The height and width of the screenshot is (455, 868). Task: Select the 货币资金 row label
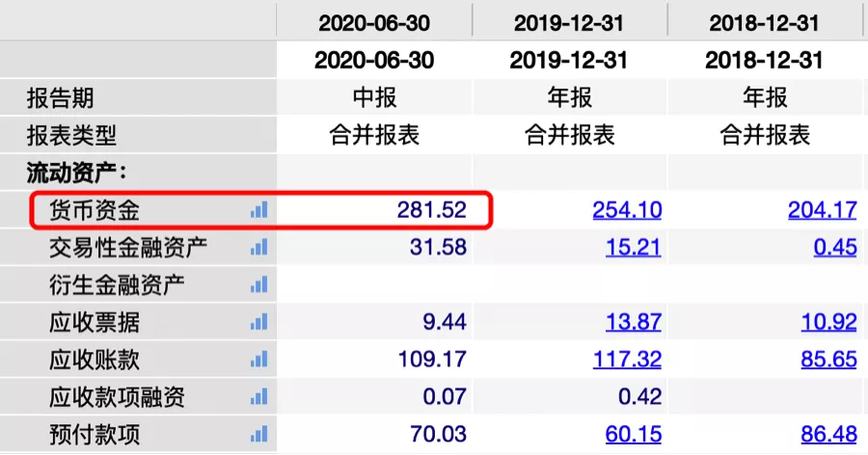coord(95,210)
